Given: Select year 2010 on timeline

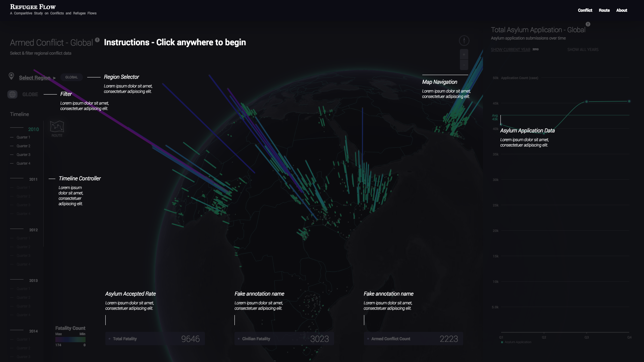Looking at the screenshot, I should [x=34, y=129].
